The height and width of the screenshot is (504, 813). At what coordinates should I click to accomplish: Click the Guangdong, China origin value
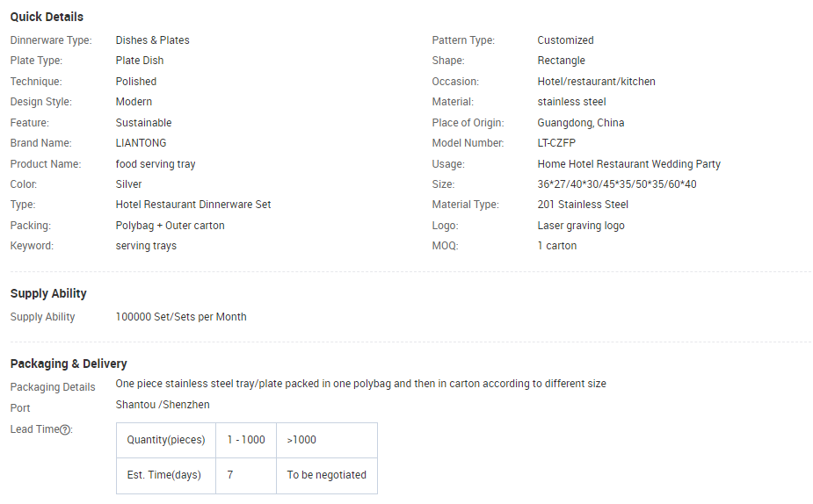point(580,123)
